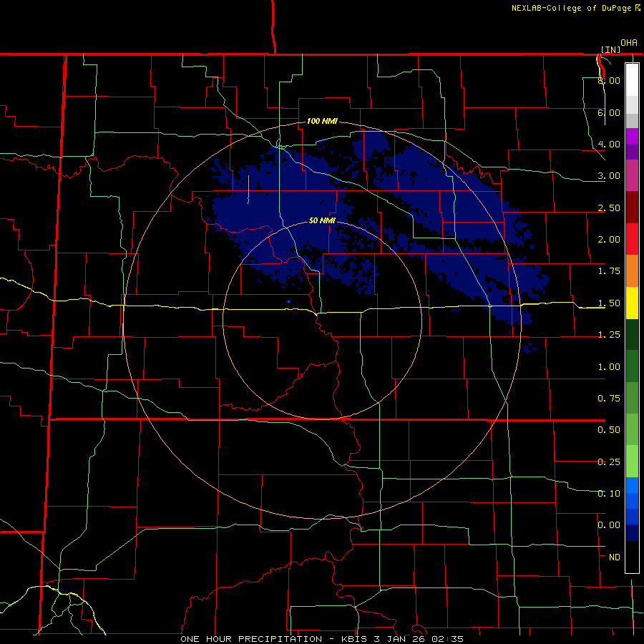
Task: Click the '4.00' legend value
Action: pyautogui.click(x=609, y=144)
